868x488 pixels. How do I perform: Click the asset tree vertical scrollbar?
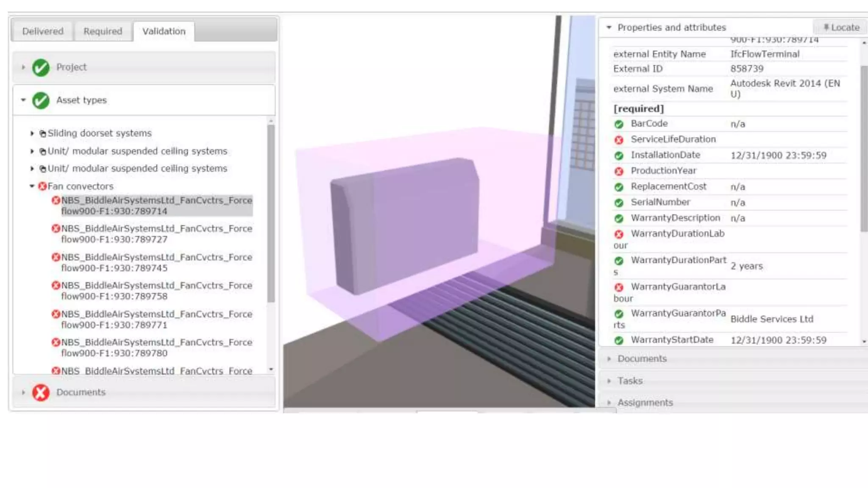coord(271,212)
